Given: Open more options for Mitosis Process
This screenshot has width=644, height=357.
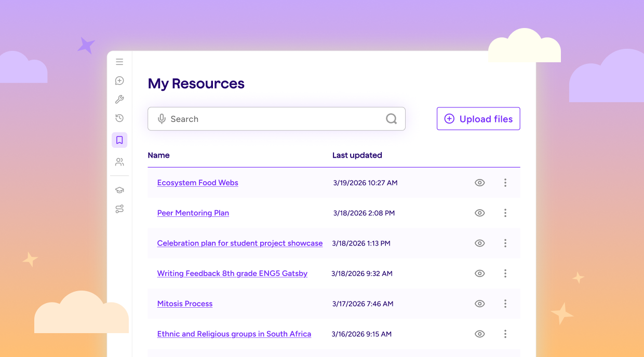Looking at the screenshot, I should click(505, 304).
